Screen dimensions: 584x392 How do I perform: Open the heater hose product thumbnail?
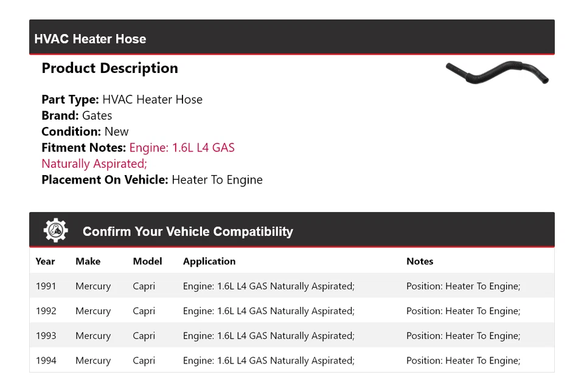[497, 72]
